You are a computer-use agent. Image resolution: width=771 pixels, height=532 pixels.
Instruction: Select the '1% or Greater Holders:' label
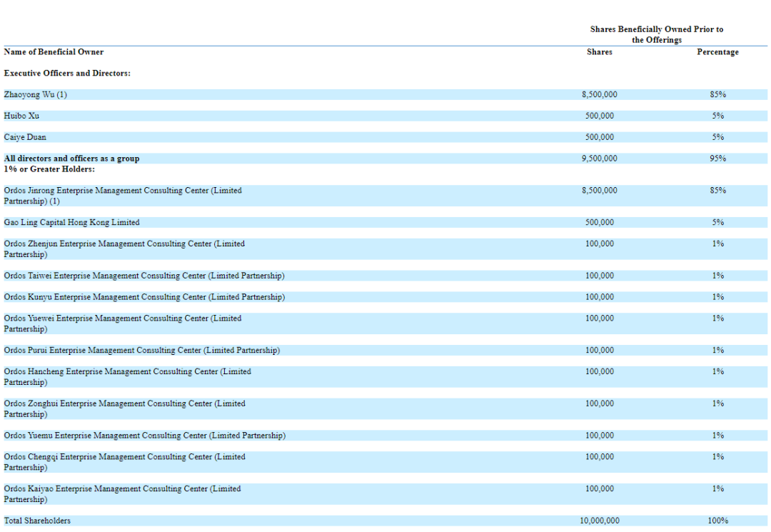coord(49,169)
